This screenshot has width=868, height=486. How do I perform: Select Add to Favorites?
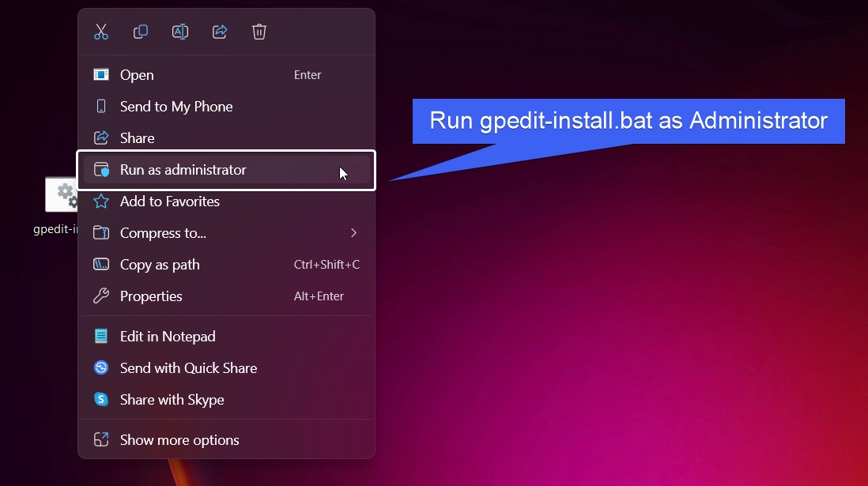tap(226, 201)
